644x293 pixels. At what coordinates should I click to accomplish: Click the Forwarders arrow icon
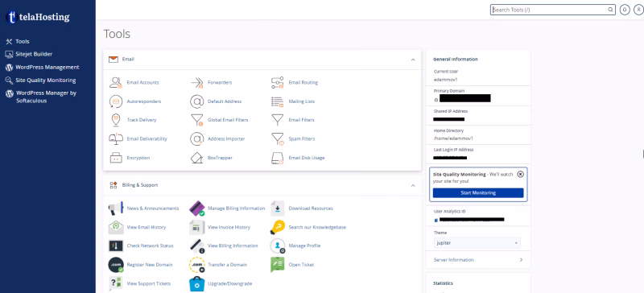click(196, 83)
